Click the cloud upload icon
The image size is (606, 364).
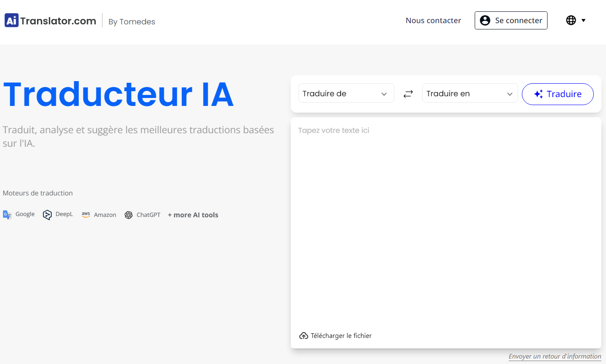coord(303,335)
